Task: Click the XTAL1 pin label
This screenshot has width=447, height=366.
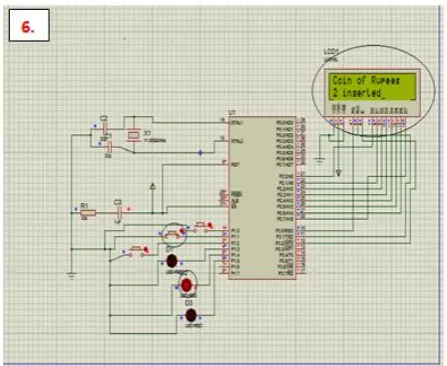Action: (x=237, y=123)
